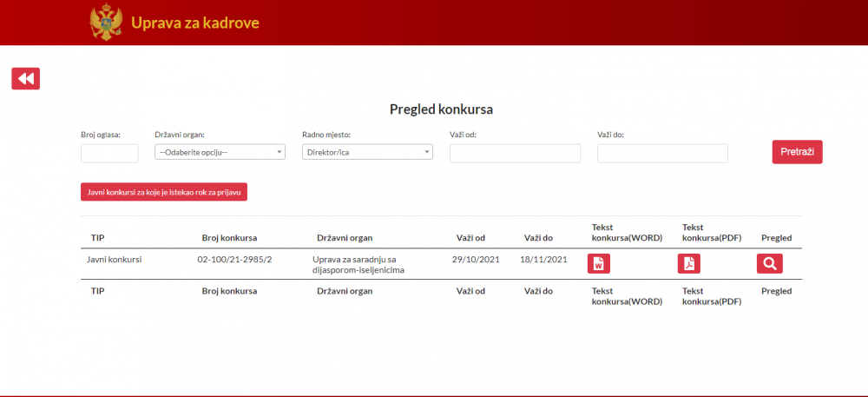Click the Važi do filter date field
Viewport: 868px width, 397px height.
pos(662,153)
